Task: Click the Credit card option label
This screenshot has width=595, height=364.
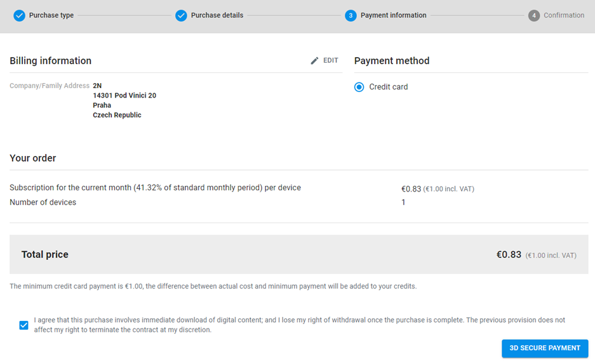Action: [x=389, y=87]
